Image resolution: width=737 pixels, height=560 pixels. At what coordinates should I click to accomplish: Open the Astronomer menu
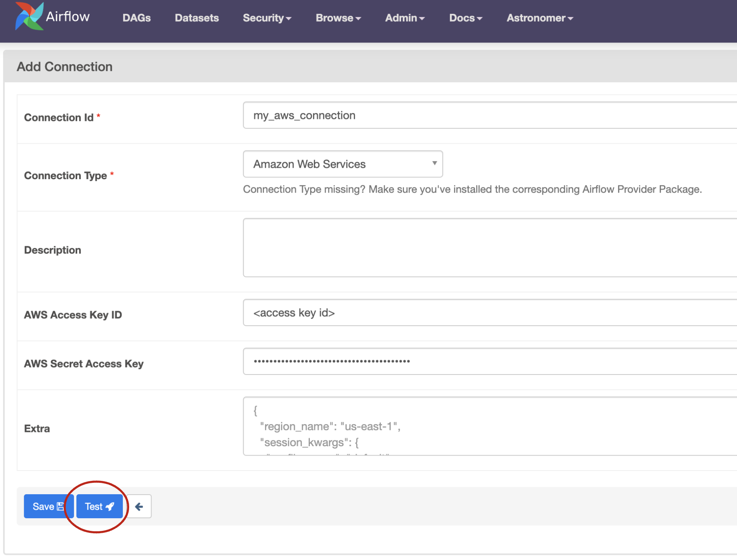539,18
